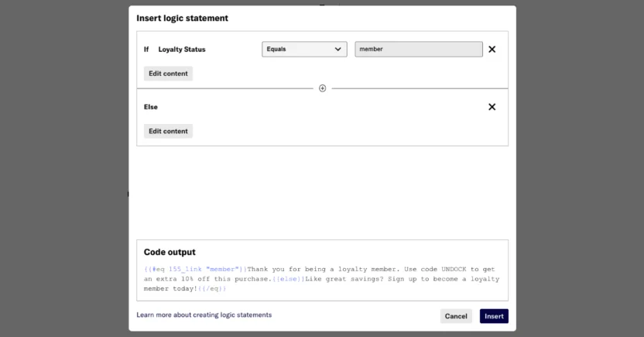Add a condition with the plus icon
Image resolution: width=644 pixels, height=337 pixels.
point(323,88)
